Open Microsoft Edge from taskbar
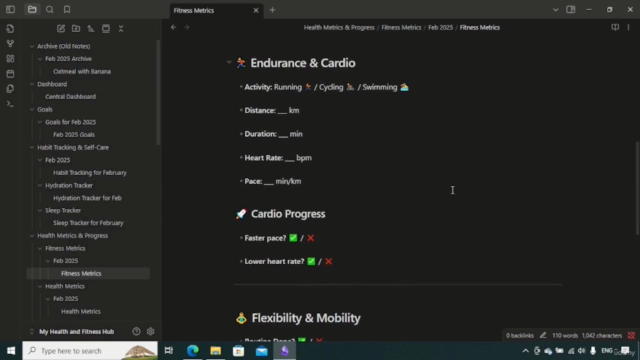Viewport: 640px width, 360px height. [x=193, y=351]
